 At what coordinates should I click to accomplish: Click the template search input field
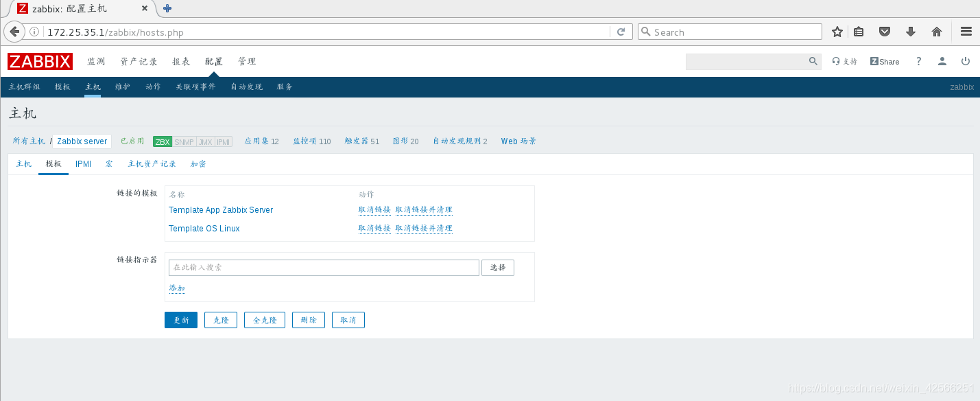tap(324, 268)
